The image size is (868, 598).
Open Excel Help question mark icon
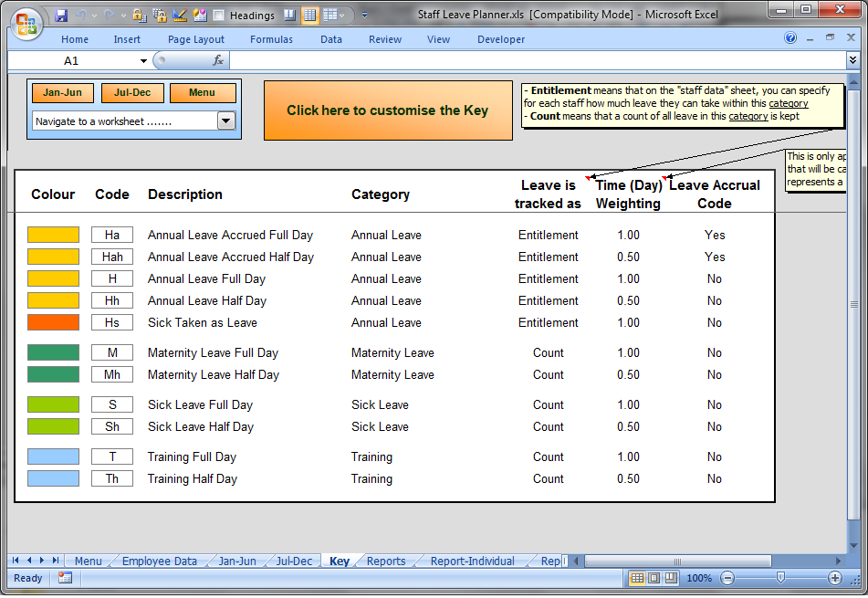(x=790, y=37)
